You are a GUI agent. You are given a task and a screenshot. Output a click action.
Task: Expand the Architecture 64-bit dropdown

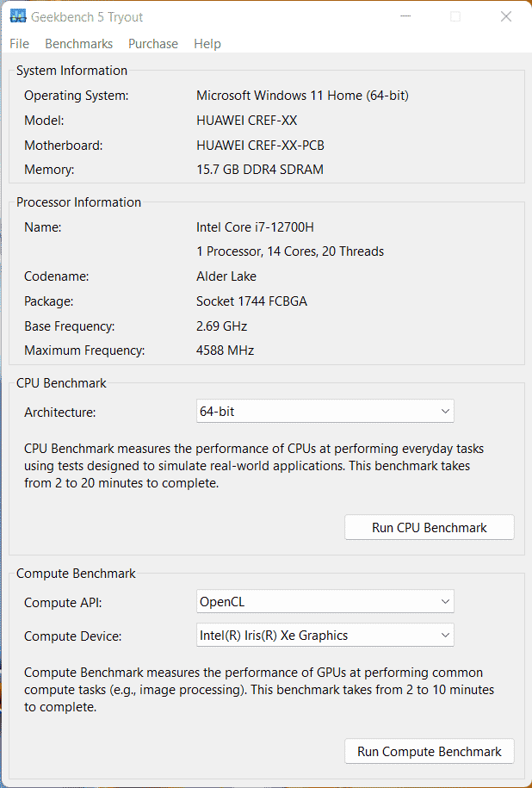tap(325, 412)
